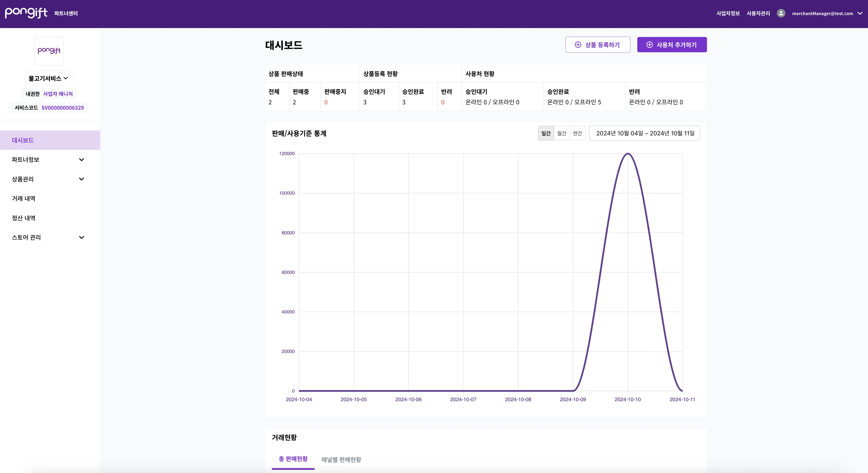Switch to 채널별 판매현황 tab

(341, 460)
